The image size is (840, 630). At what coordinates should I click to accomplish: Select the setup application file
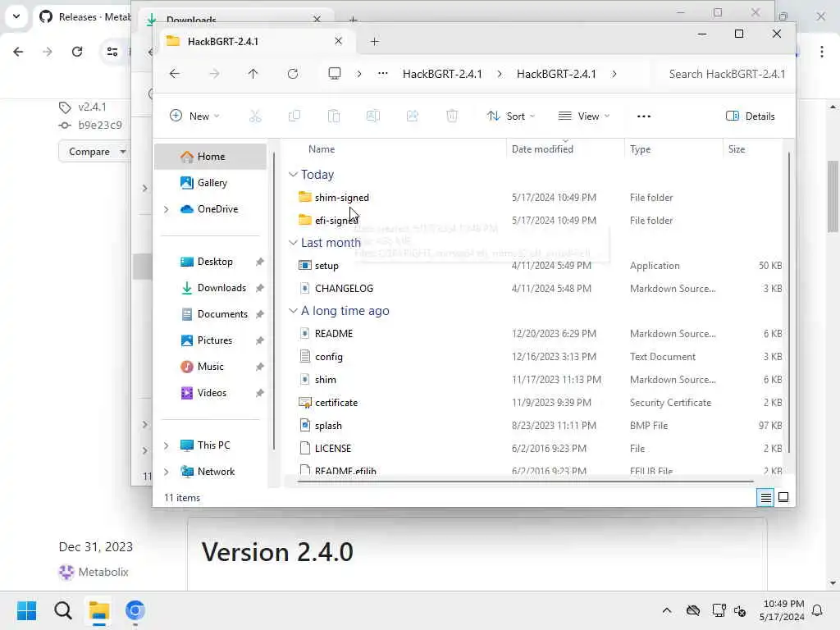(x=326, y=266)
